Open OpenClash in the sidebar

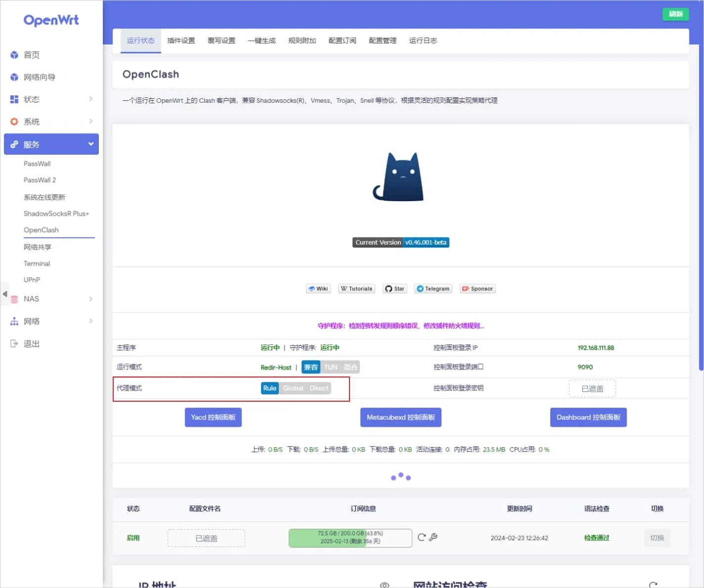[41, 230]
